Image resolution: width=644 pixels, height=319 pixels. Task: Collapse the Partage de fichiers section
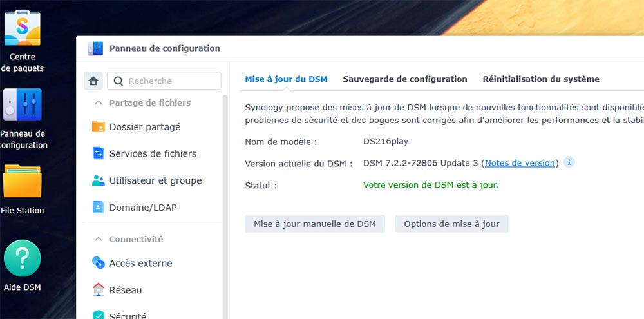pyautogui.click(x=98, y=102)
